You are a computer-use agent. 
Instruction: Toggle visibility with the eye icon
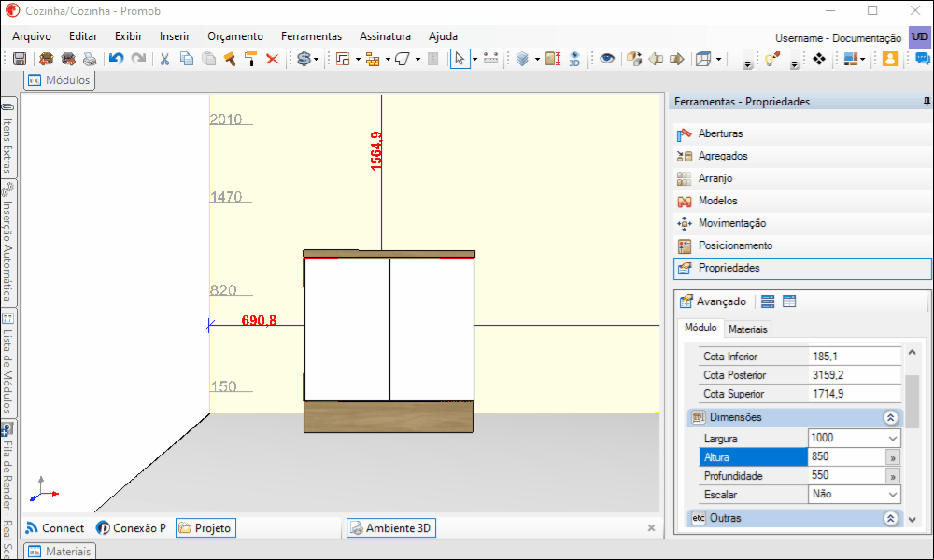tap(607, 59)
